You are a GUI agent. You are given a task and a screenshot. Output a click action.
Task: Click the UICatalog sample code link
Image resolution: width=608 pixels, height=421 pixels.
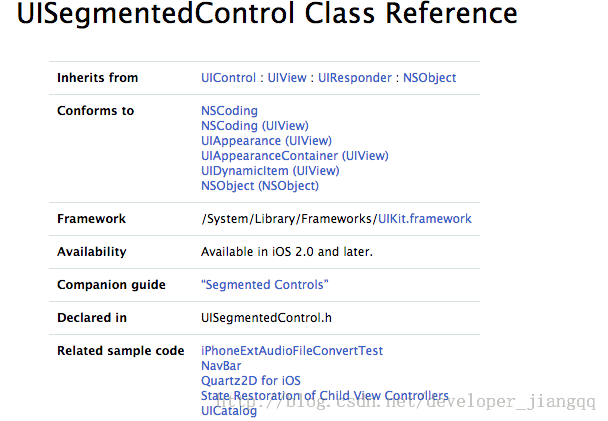pos(229,411)
